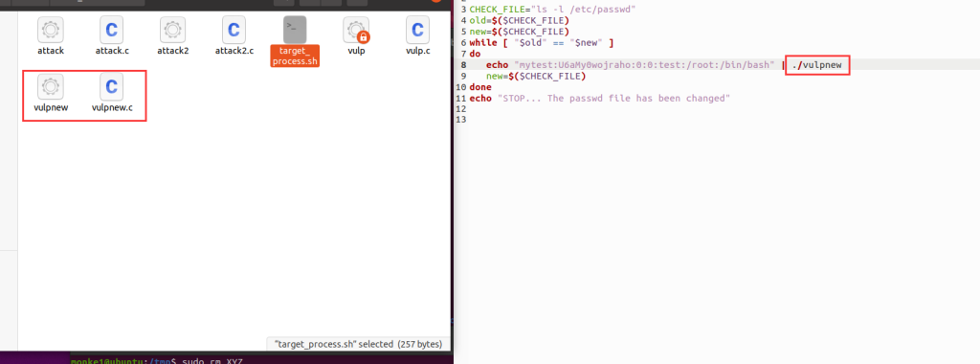
Task: Click the line 9 new=$($CHECK_FILE) statement
Action: click(x=536, y=77)
